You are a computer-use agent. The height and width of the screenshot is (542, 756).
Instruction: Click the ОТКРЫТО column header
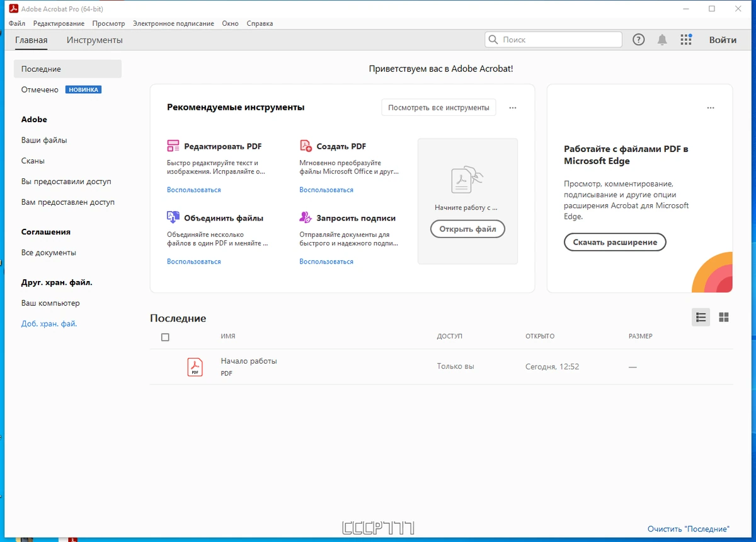click(x=540, y=337)
